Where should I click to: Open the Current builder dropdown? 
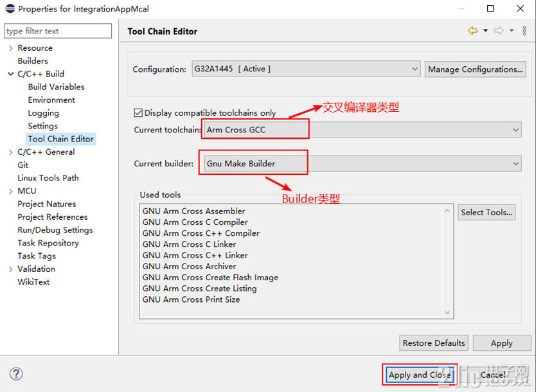tap(362, 164)
